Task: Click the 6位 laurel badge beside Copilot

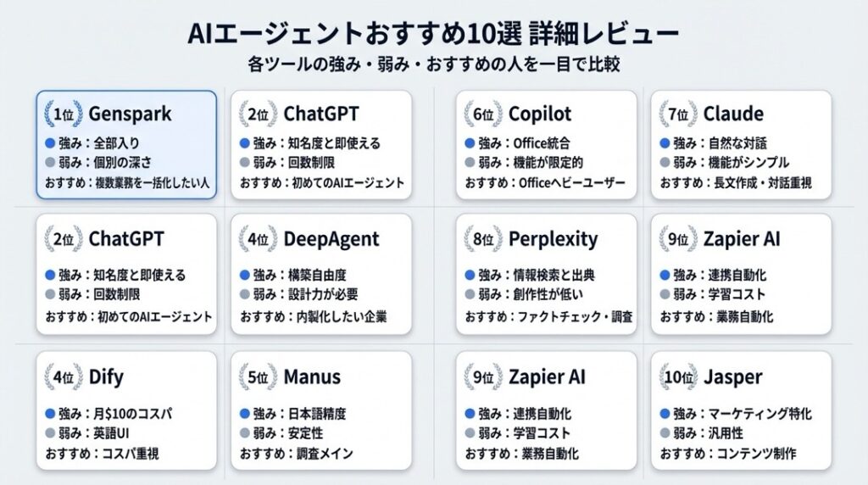Action: [485, 114]
